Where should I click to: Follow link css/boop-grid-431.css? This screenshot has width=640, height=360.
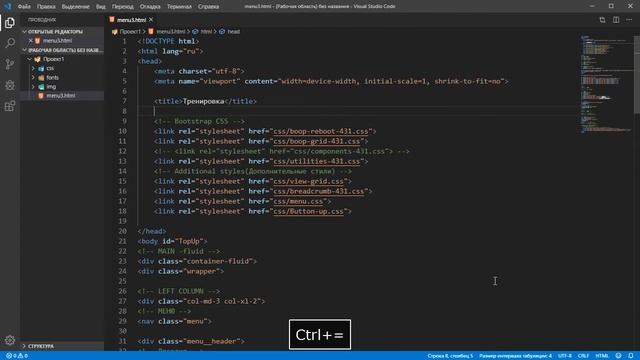click(x=317, y=141)
